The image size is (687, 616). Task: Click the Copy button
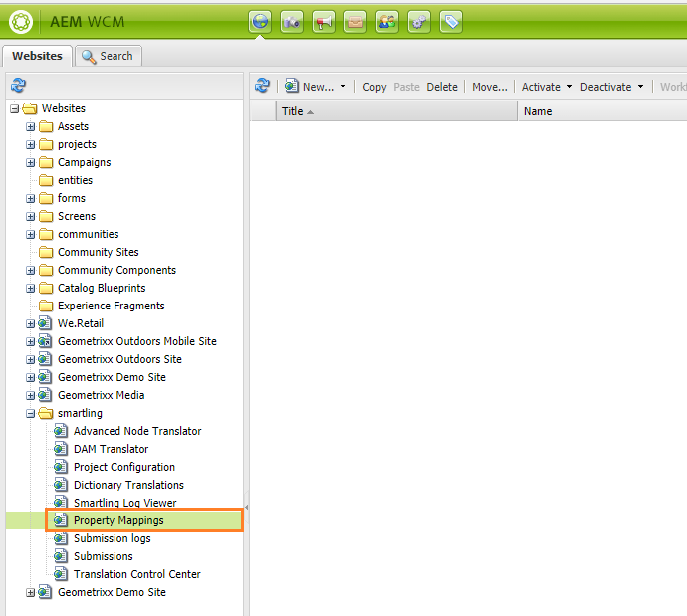click(x=374, y=87)
